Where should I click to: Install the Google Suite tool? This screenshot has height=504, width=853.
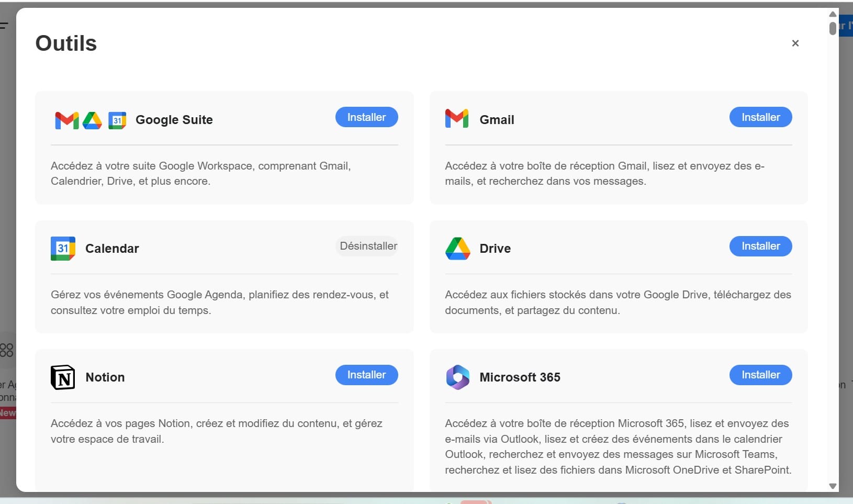(366, 117)
